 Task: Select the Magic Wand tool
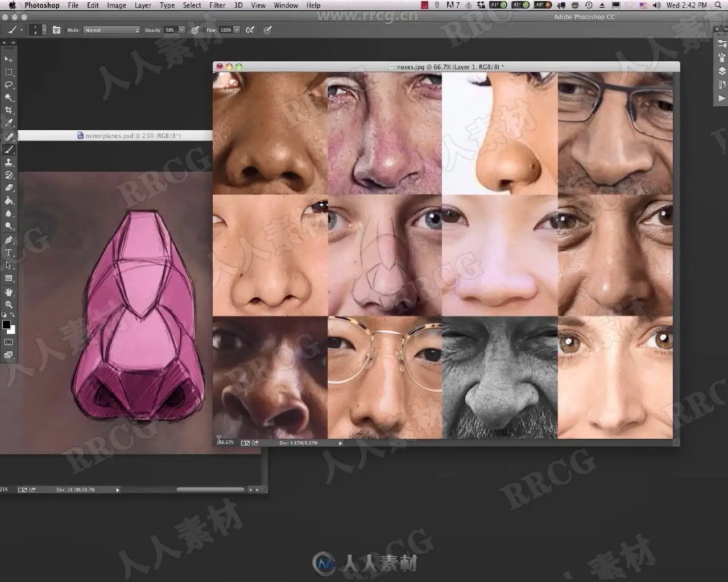9,97
